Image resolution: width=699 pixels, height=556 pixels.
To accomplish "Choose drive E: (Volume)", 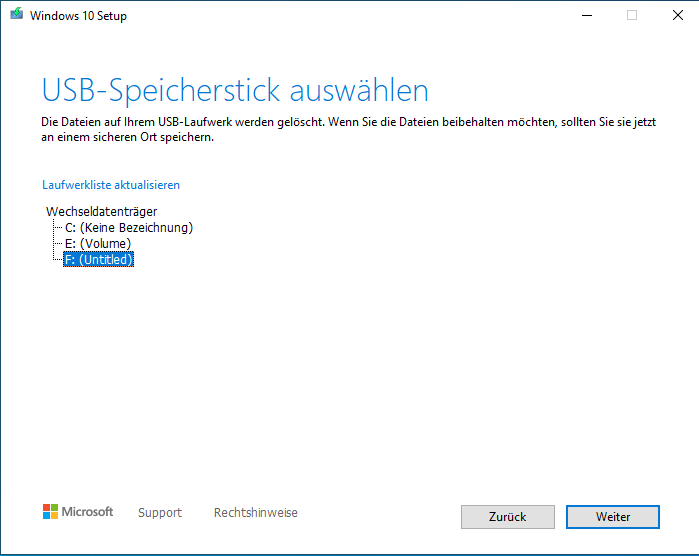I will 97,244.
